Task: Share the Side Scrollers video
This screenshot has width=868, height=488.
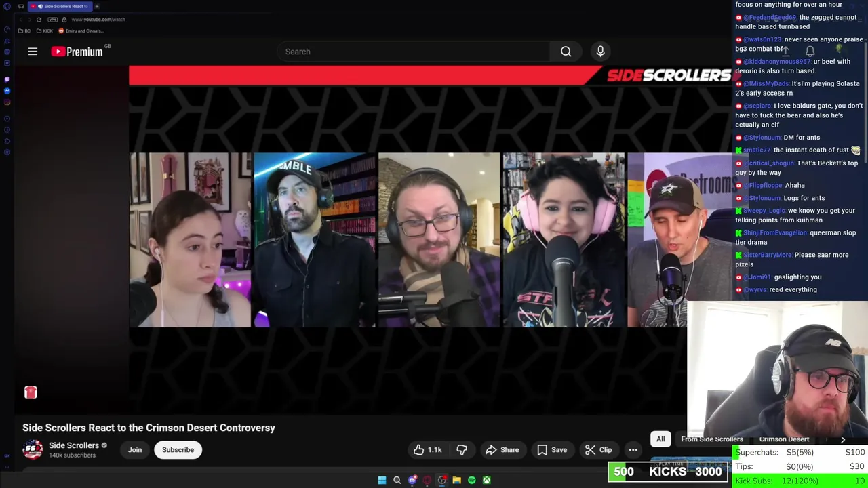Action: (x=502, y=450)
